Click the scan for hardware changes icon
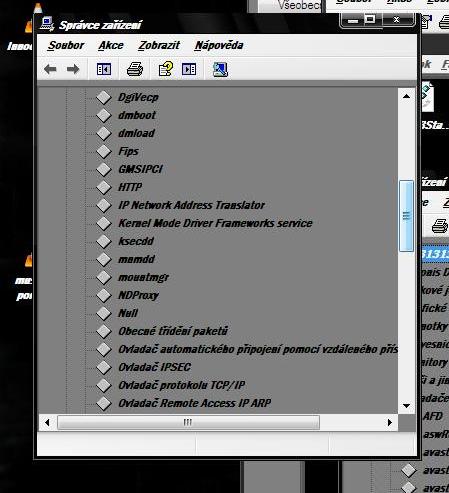This screenshot has height=493, width=449. pyautogui.click(x=220, y=69)
